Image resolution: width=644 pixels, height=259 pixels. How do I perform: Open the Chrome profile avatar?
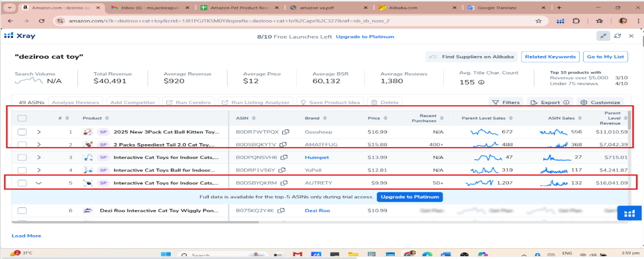(623, 21)
